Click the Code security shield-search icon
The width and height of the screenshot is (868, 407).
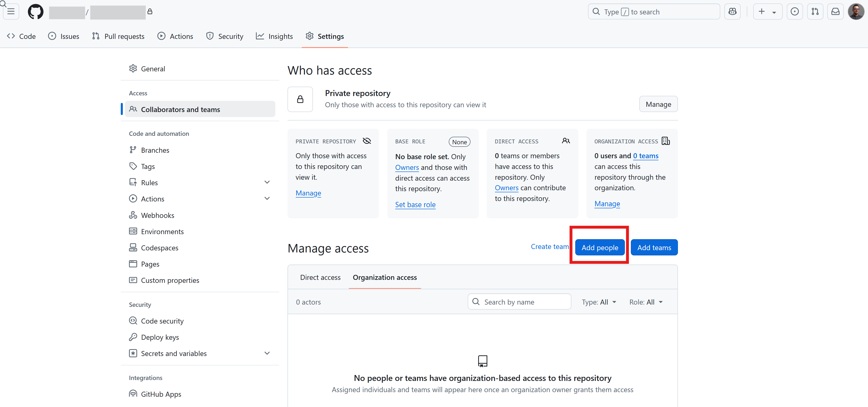click(x=133, y=321)
